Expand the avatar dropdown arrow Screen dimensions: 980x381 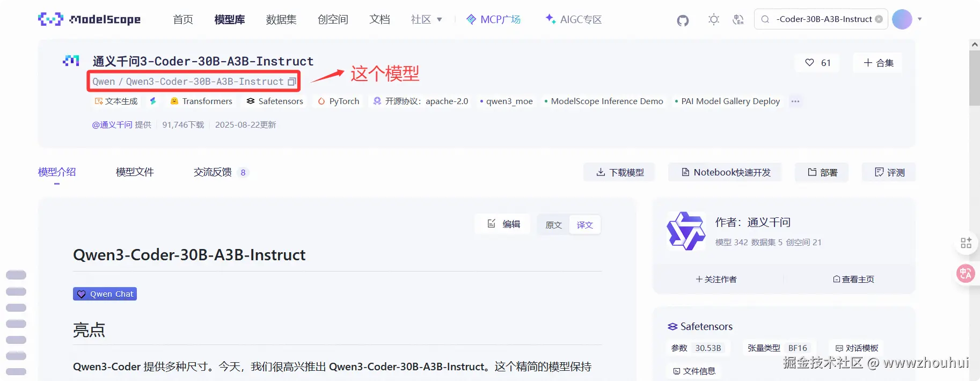pos(920,19)
